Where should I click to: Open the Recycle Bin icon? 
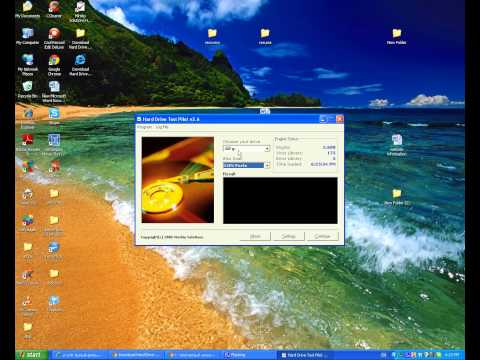point(28,89)
